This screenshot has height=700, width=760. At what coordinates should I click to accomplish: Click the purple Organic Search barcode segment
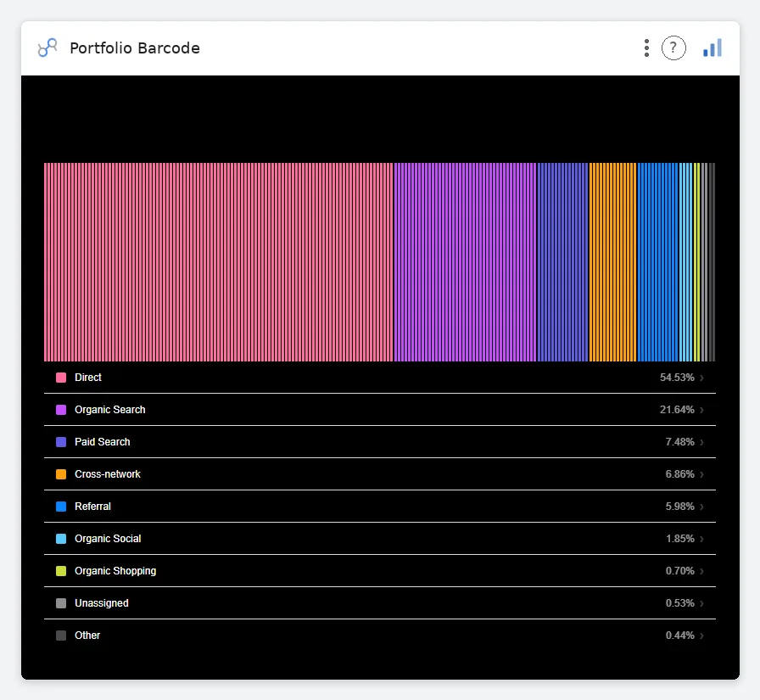click(466, 262)
